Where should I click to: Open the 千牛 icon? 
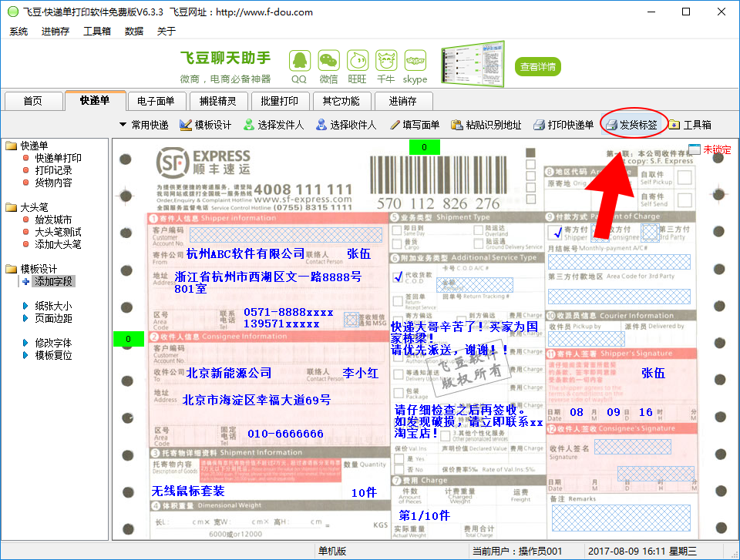coord(386,61)
